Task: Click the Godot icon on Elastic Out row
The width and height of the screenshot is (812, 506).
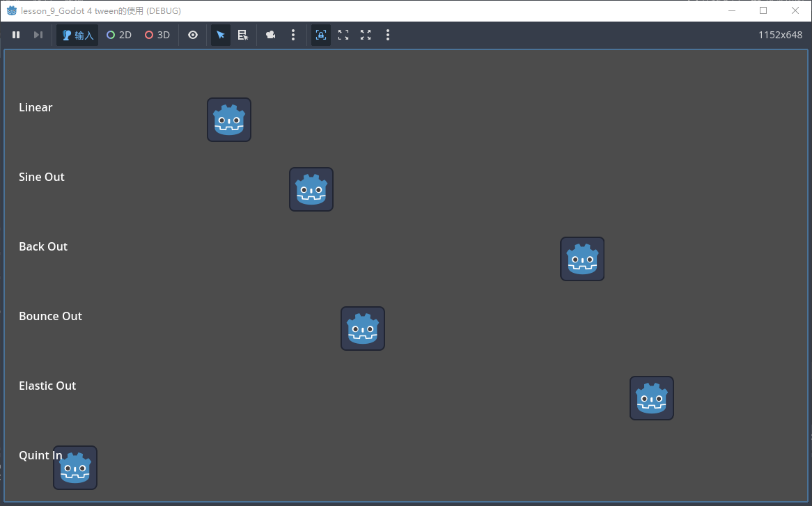Action: tap(652, 398)
